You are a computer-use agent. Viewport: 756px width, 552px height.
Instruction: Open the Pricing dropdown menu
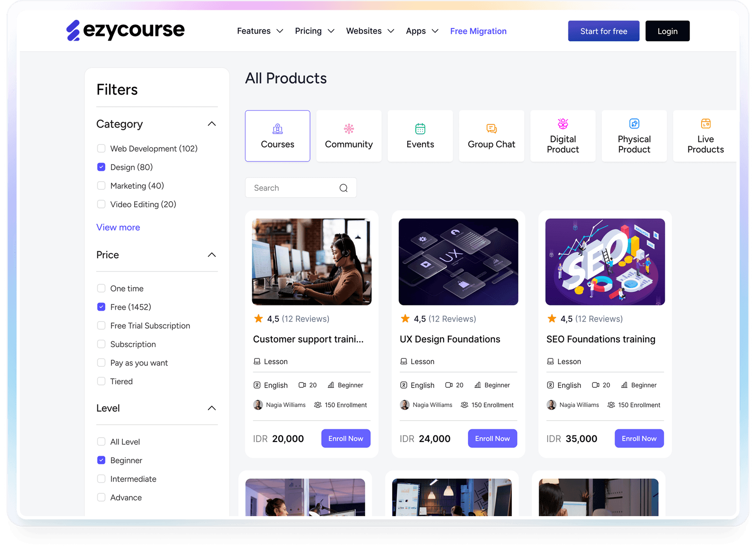click(314, 31)
